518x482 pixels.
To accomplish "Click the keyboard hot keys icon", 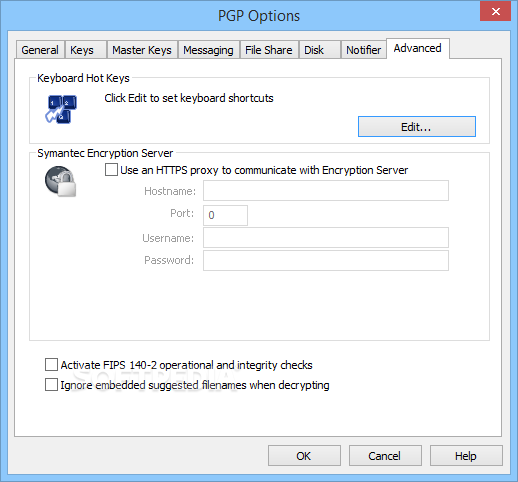I will (61, 109).
